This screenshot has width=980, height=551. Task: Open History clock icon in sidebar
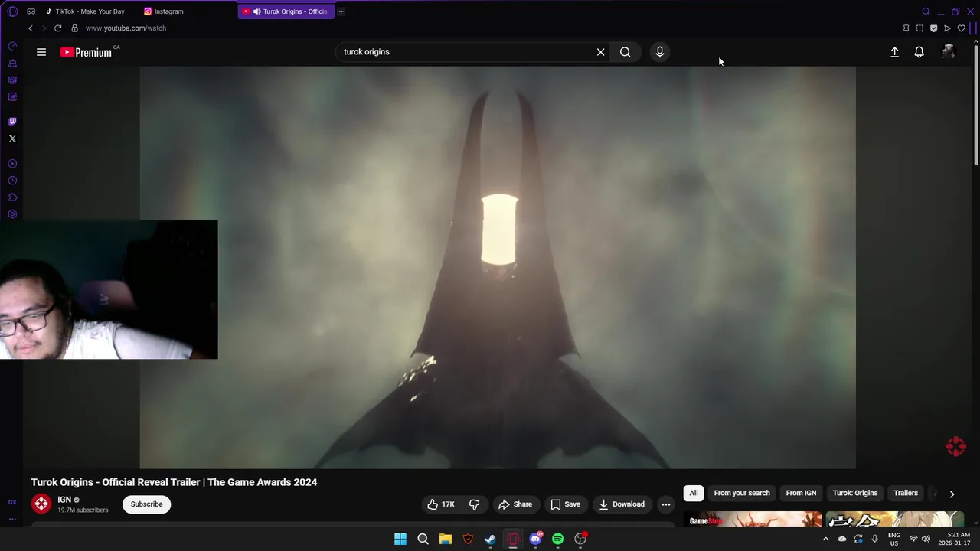[x=12, y=181]
